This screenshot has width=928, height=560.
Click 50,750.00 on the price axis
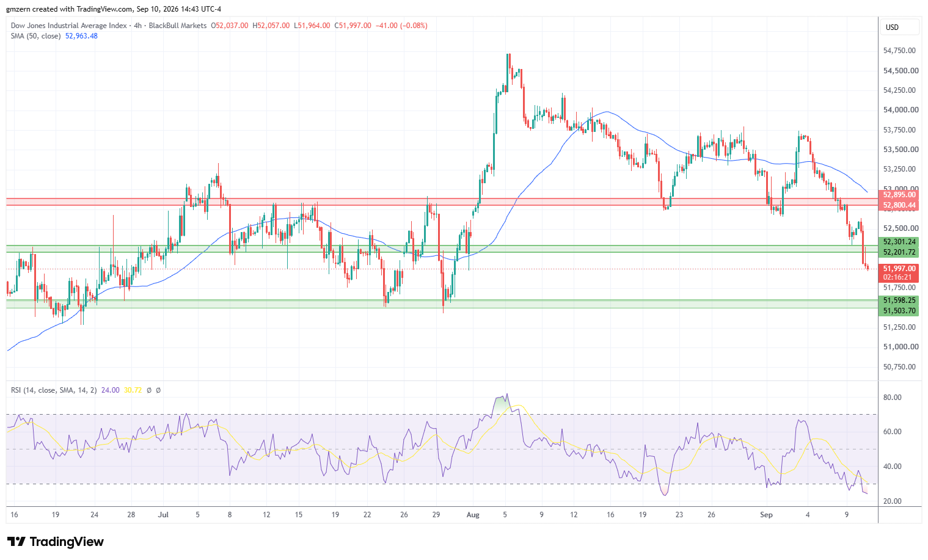(899, 367)
